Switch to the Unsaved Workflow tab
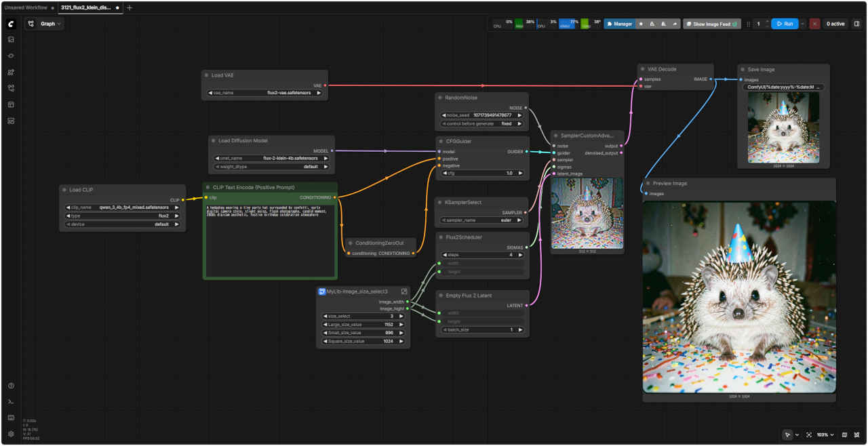The width and height of the screenshot is (868, 446). pos(26,7)
